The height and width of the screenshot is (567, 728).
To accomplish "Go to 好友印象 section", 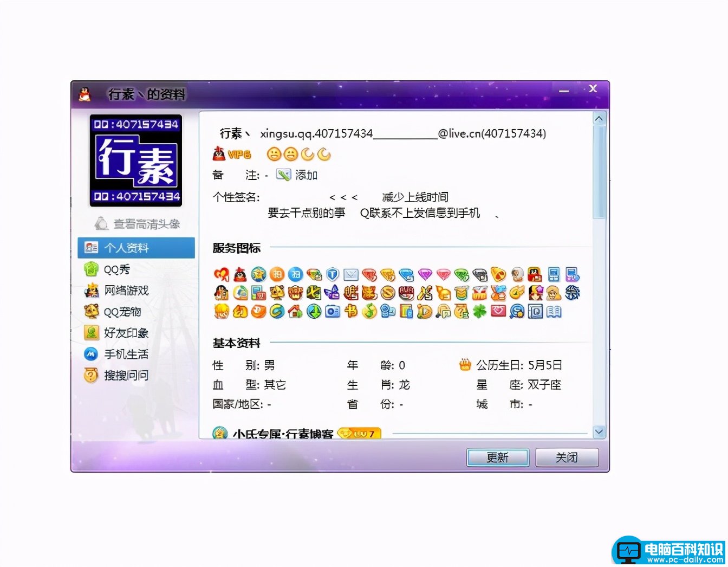I will pos(126,332).
